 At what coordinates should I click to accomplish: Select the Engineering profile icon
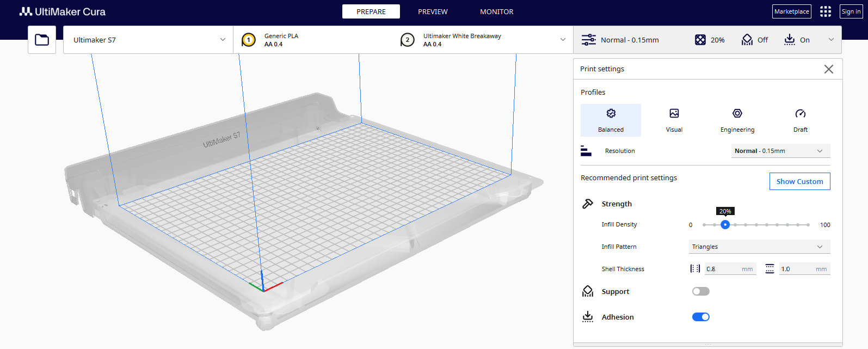[737, 113]
